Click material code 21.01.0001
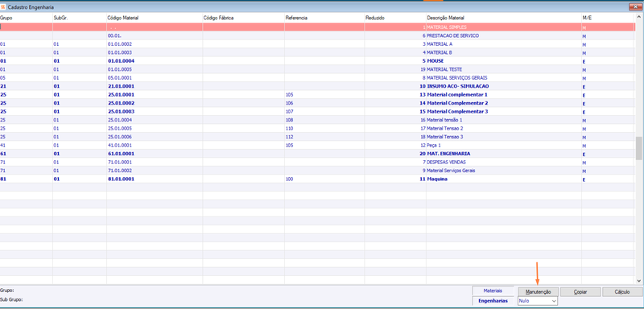 (x=122, y=86)
